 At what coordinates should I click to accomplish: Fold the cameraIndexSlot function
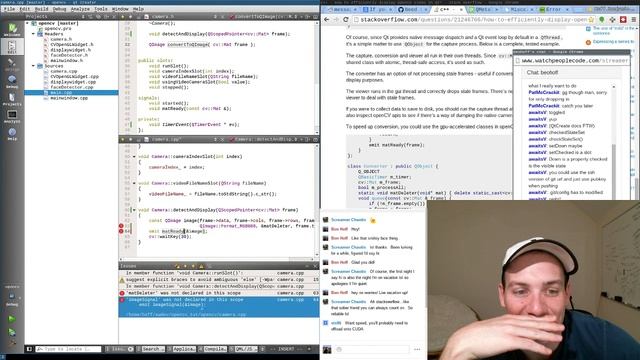point(134,157)
